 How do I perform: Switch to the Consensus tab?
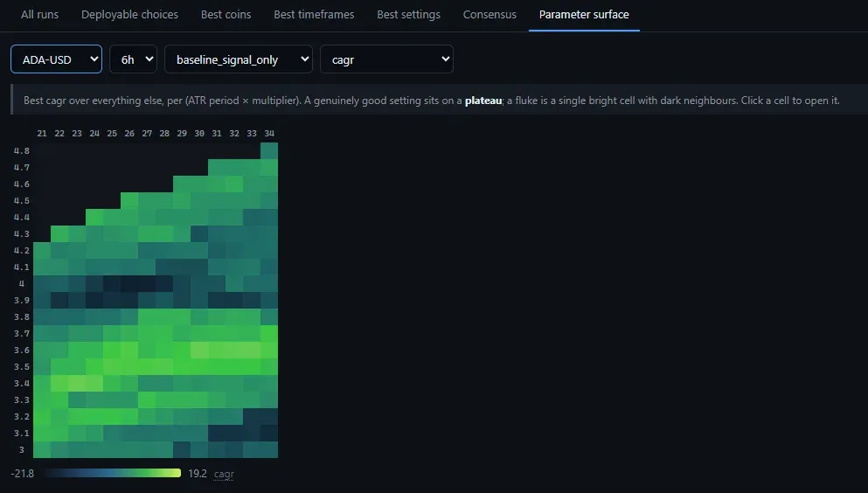coord(490,14)
